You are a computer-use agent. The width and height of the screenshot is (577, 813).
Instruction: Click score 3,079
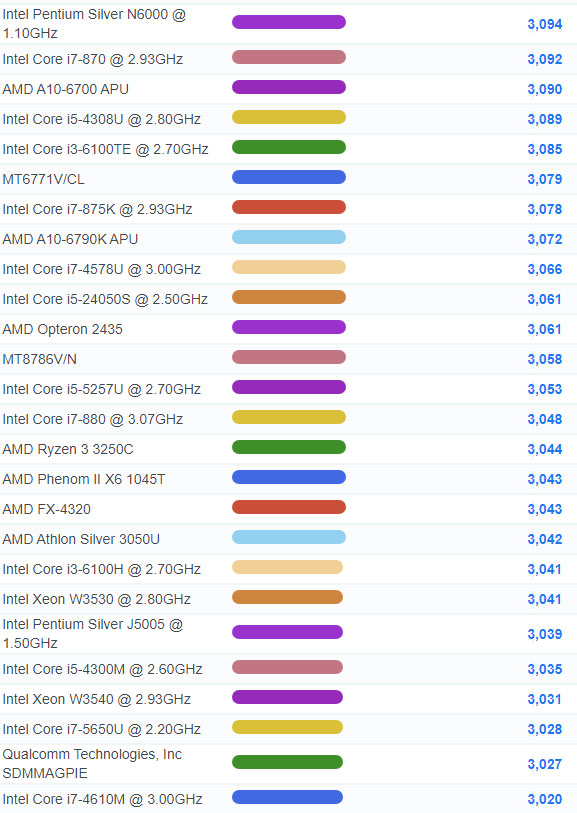[x=545, y=179]
